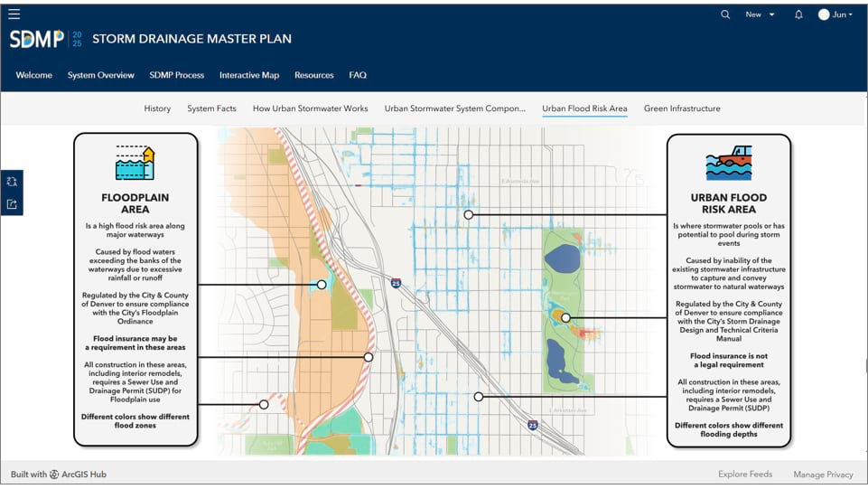Click the top urban flood callout marker
The width and height of the screenshot is (868, 489).
[x=468, y=215]
